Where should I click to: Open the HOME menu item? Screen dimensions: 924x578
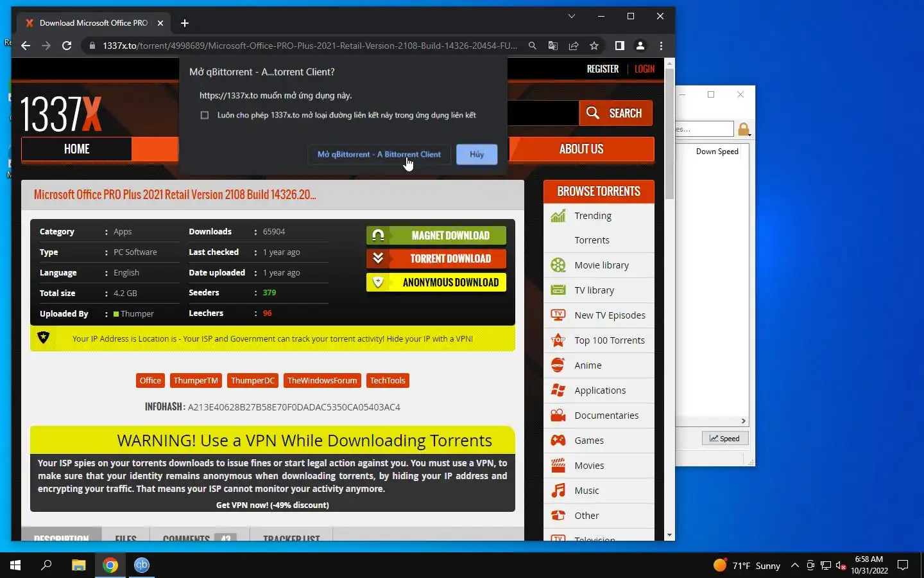point(76,149)
